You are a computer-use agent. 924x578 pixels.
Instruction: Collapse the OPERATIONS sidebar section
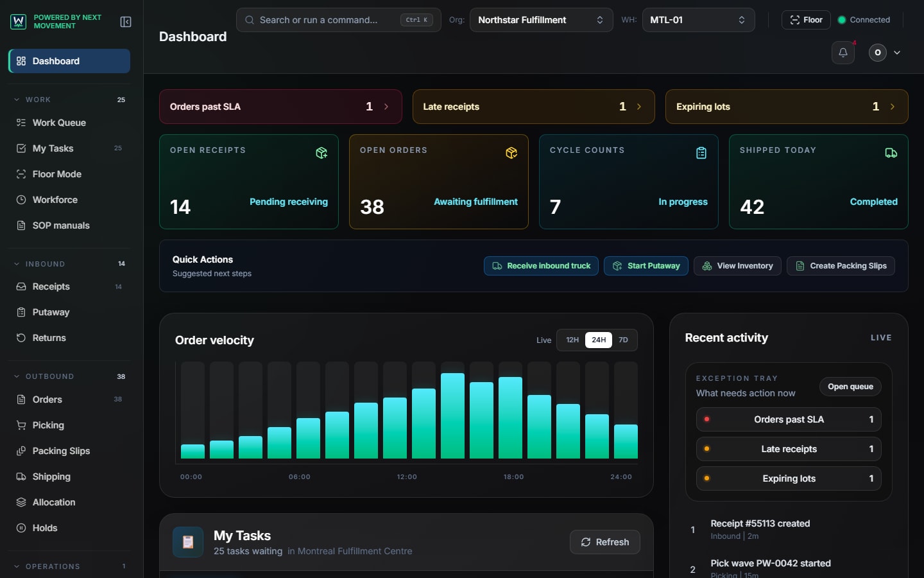[x=17, y=566]
